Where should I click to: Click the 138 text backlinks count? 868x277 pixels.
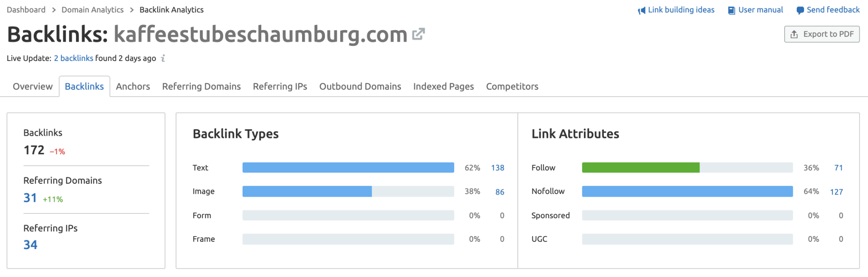(498, 168)
